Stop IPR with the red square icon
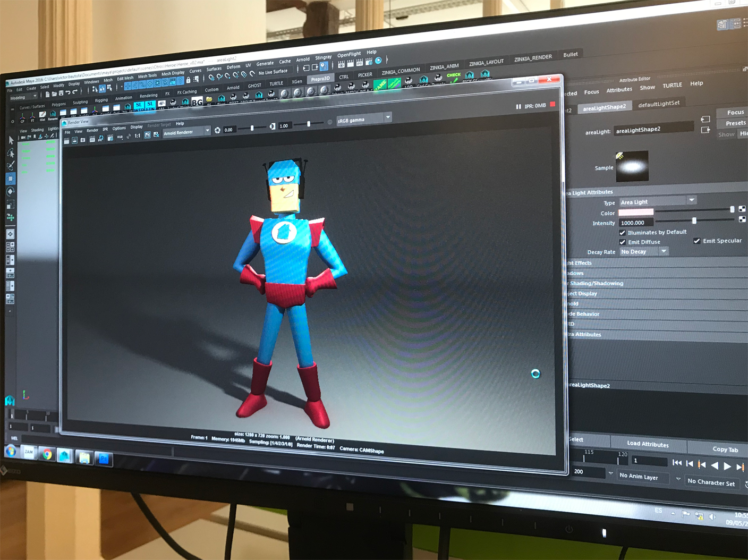748x560 pixels. click(x=552, y=104)
